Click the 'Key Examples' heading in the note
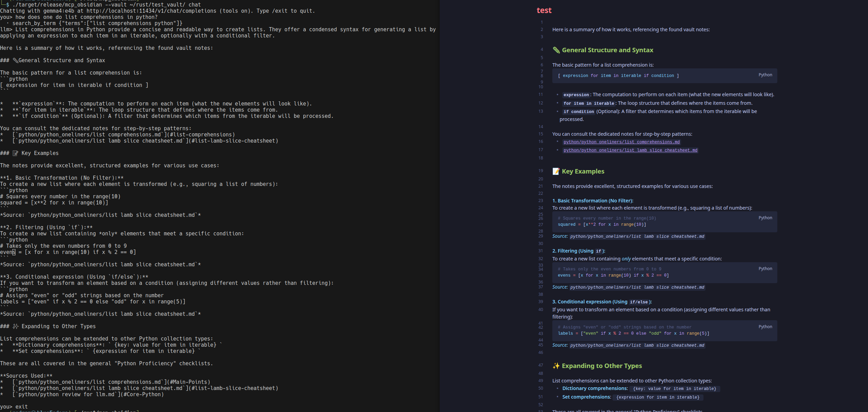This screenshot has width=868, height=412. [x=583, y=171]
